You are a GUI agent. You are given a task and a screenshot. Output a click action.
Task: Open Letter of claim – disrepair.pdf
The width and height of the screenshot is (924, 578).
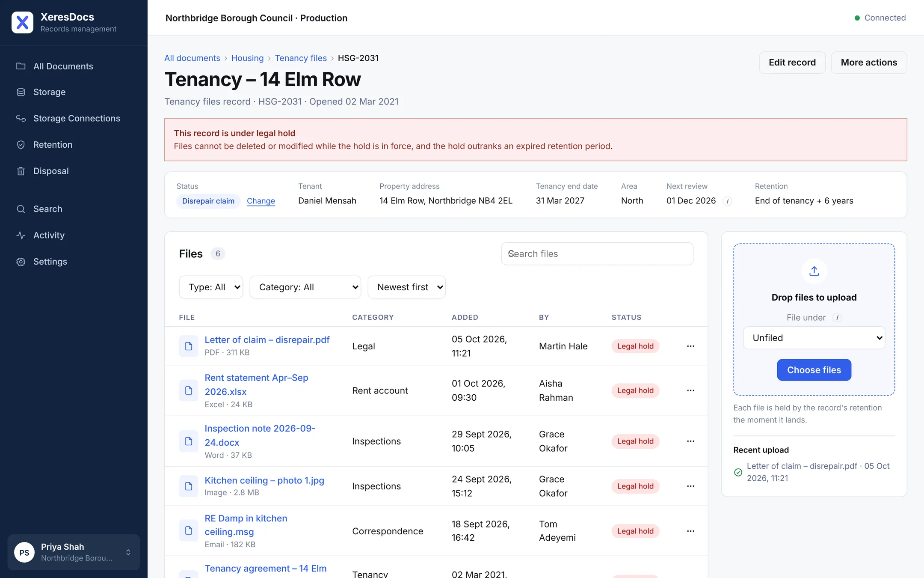[x=267, y=340]
